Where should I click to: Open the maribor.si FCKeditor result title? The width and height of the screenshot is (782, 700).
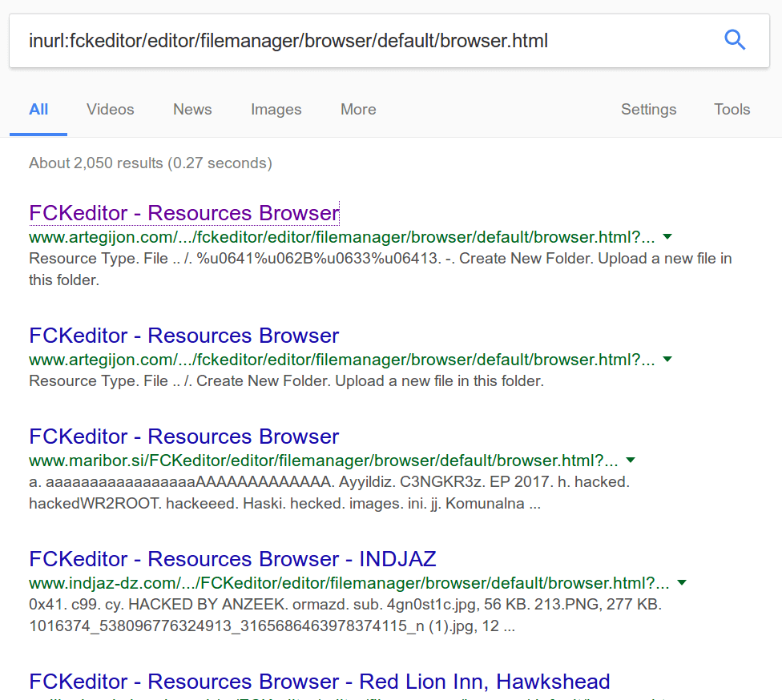point(183,436)
